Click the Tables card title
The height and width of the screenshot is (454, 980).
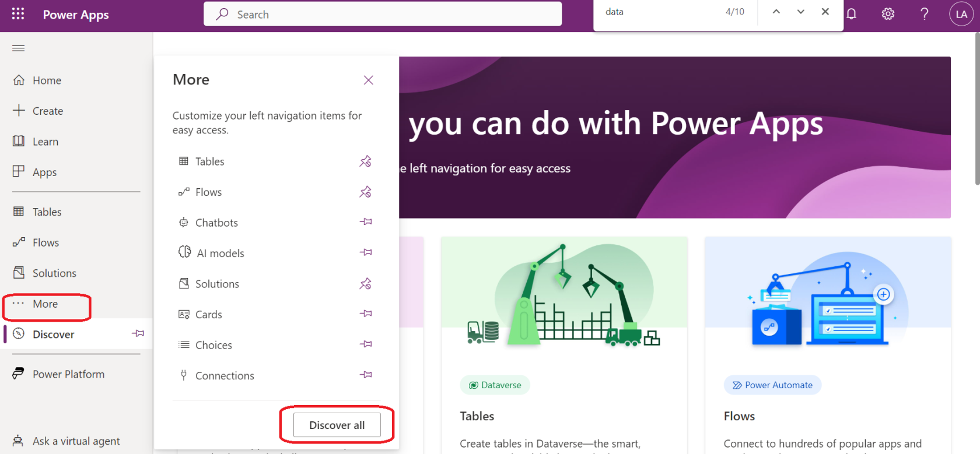coord(477,416)
